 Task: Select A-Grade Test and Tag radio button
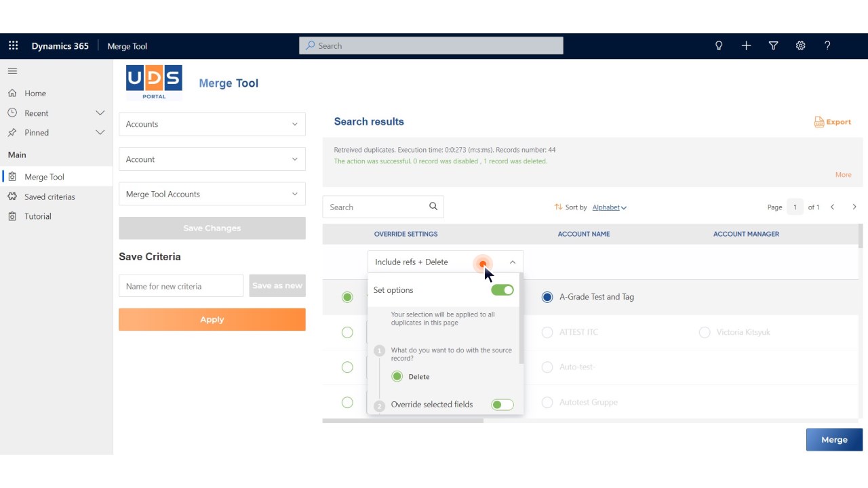click(547, 297)
